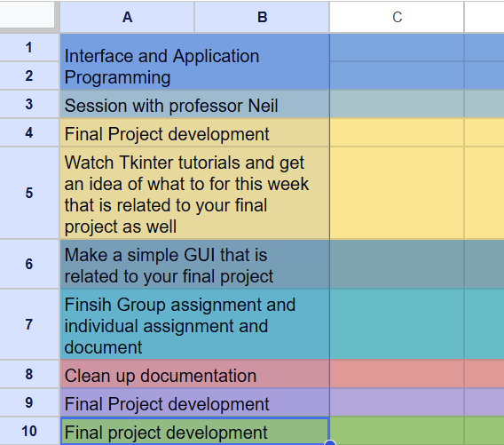Click 'Finsih Group assignment' cell
The height and width of the screenshot is (445, 504).
coord(195,324)
